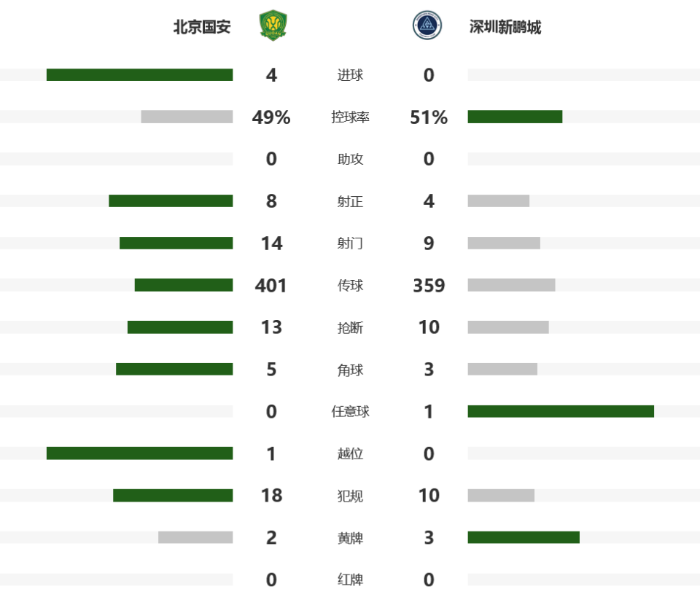Click Shenzhen's green 黄牌 yellow card bar
Screen dimensions: 700x600
tap(524, 537)
